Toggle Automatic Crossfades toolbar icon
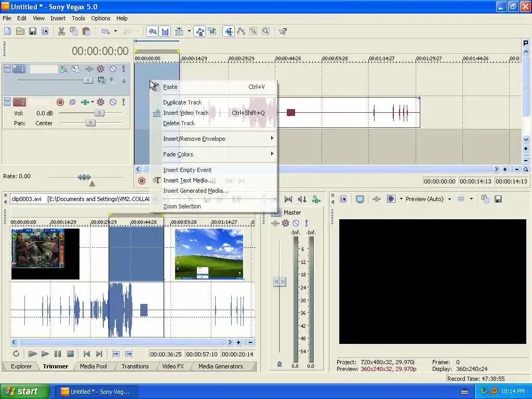The image size is (532, 399). (165, 31)
